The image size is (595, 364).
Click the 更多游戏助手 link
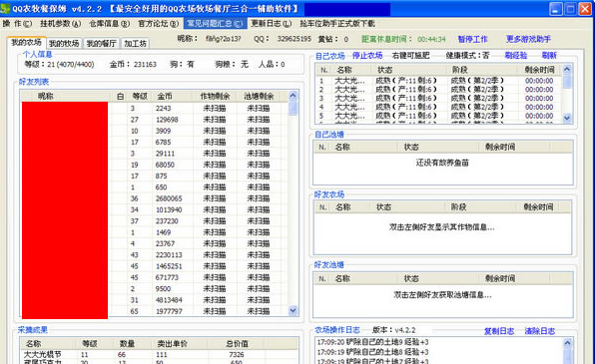(x=528, y=39)
